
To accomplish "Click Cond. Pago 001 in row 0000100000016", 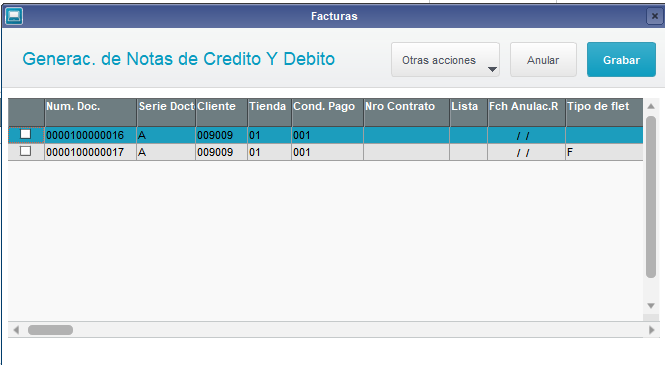I will pos(327,135).
